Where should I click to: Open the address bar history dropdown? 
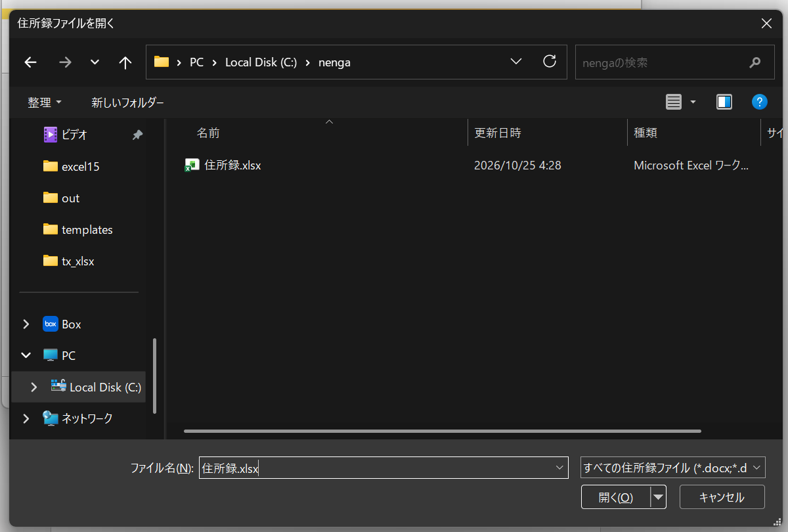click(x=516, y=62)
